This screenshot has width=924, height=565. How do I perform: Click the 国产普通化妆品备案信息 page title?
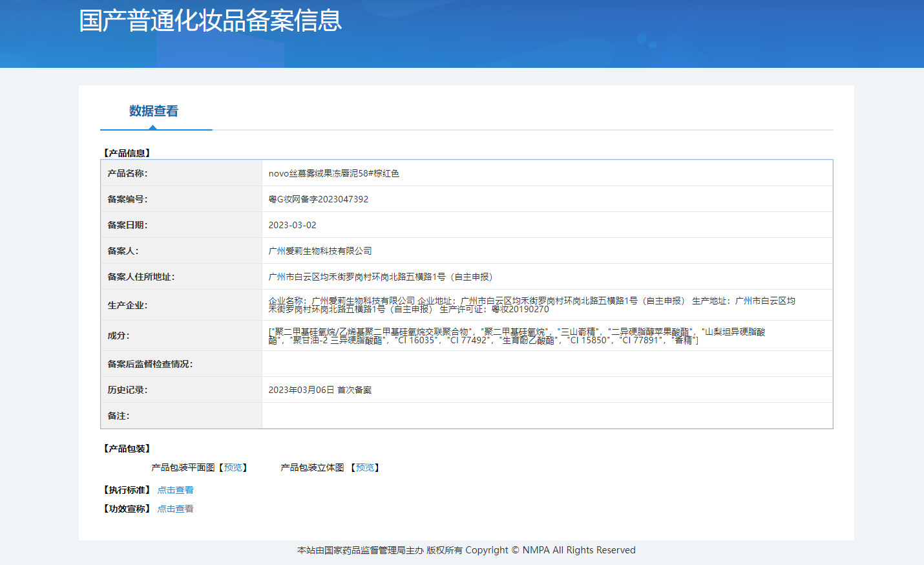[x=210, y=21]
